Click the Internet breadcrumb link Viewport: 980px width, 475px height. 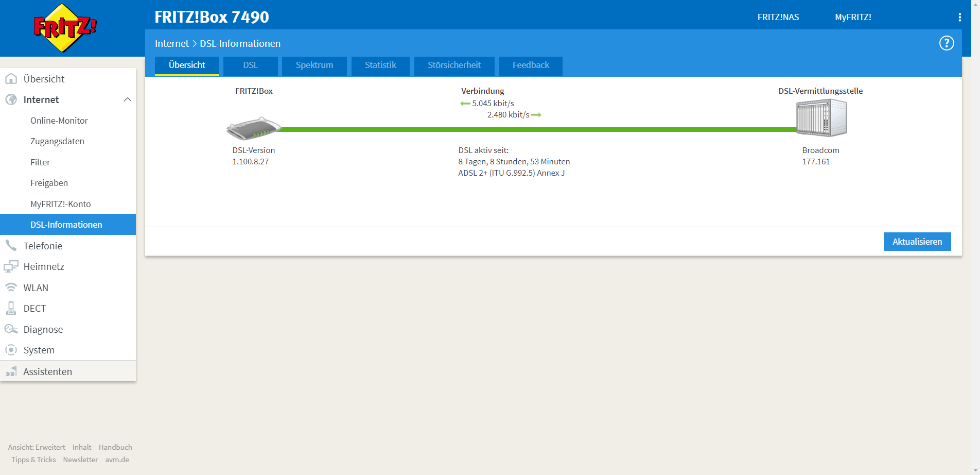(172, 44)
